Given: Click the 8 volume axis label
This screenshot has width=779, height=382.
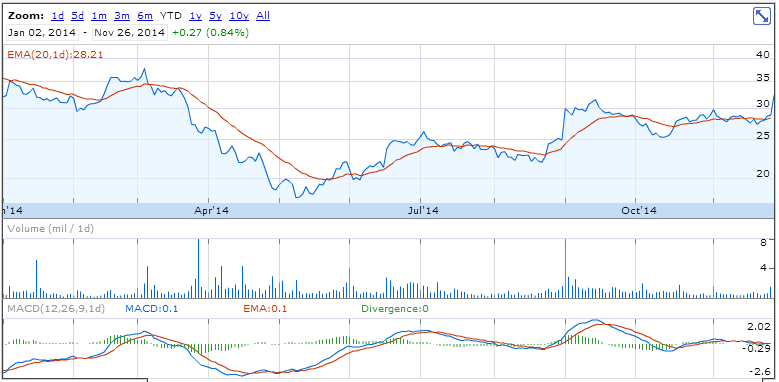Looking at the screenshot, I should (x=764, y=242).
